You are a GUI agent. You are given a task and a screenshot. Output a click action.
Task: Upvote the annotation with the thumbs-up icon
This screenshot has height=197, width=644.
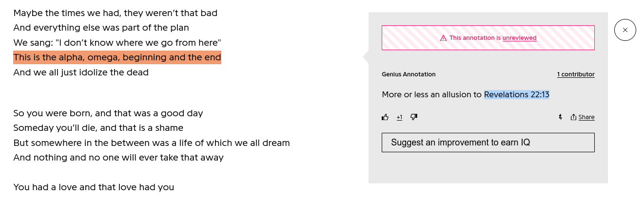(x=385, y=117)
